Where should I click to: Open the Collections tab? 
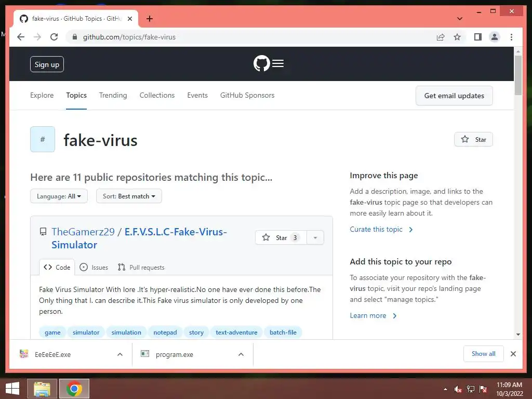point(157,96)
